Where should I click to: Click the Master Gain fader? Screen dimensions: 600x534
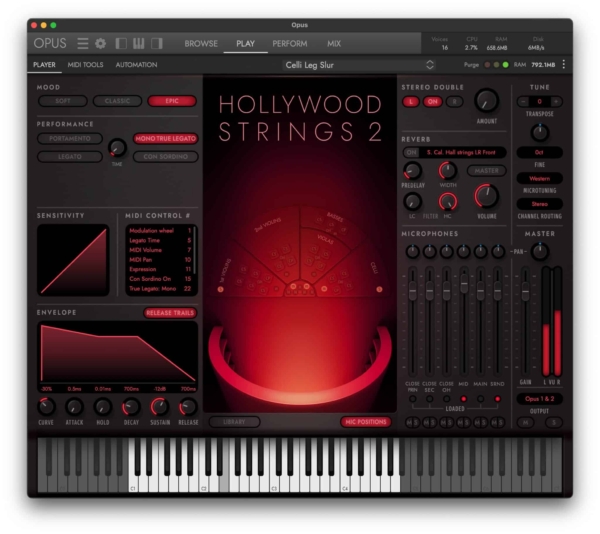[526, 293]
